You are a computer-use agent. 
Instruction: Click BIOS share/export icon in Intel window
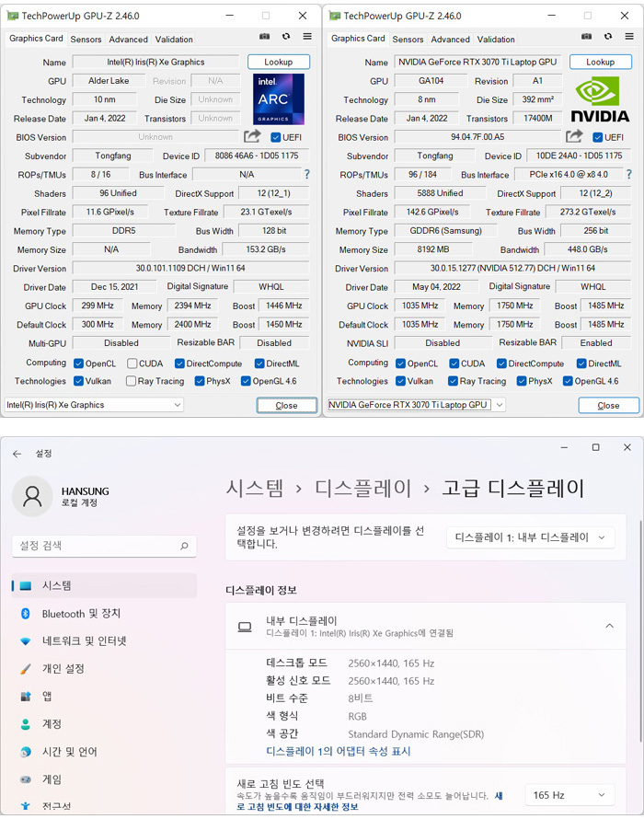tap(252, 136)
